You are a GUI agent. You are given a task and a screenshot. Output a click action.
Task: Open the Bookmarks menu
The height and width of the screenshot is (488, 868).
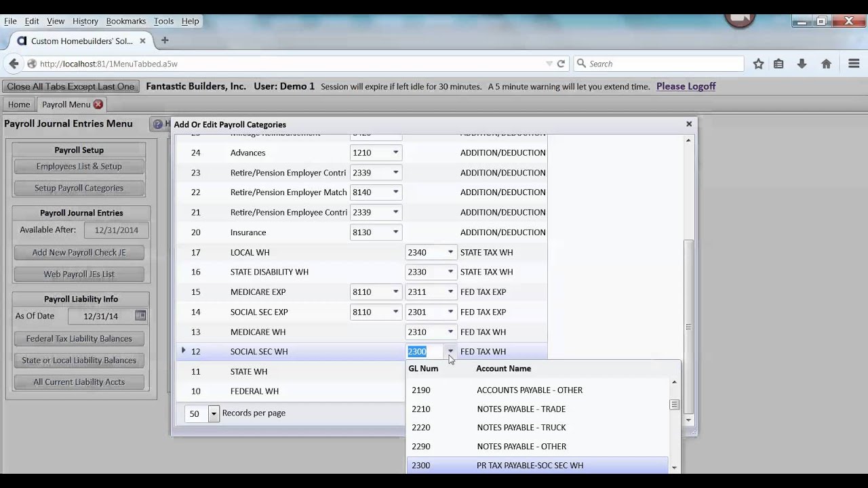126,21
